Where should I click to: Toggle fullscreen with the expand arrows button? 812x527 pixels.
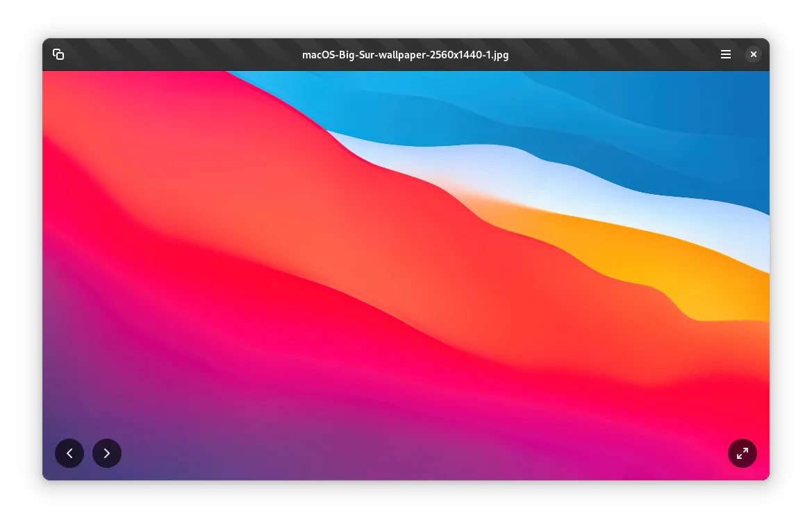(x=742, y=453)
